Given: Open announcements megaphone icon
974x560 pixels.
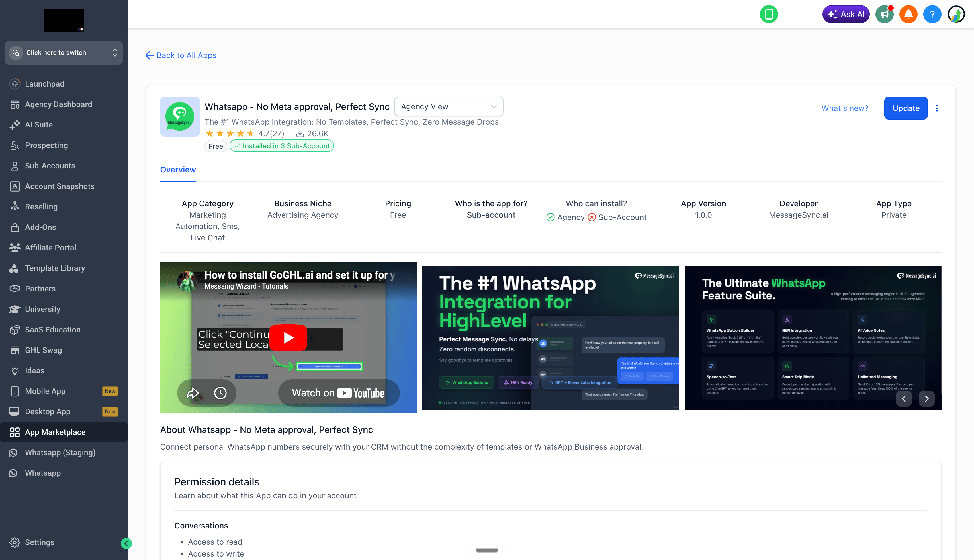Looking at the screenshot, I should (884, 14).
